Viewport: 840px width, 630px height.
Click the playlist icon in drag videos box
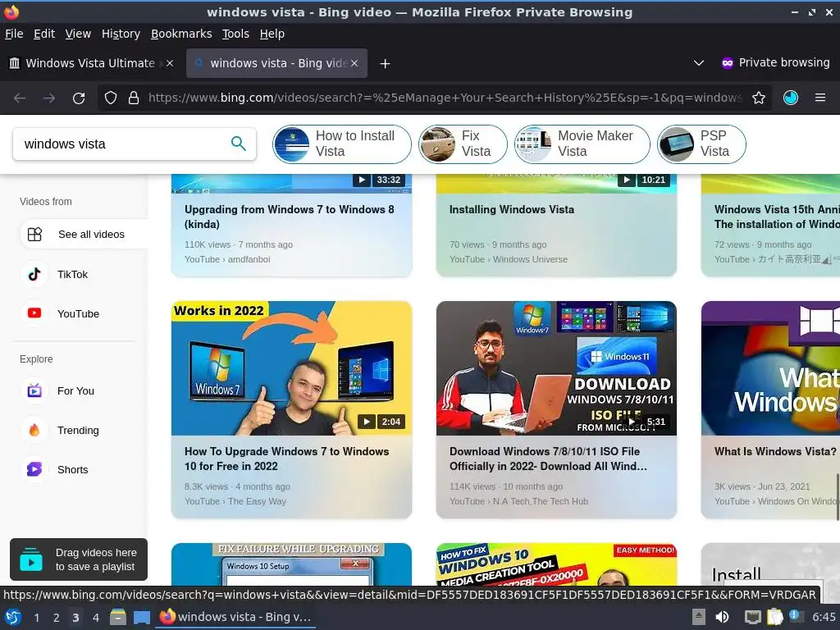[31, 559]
